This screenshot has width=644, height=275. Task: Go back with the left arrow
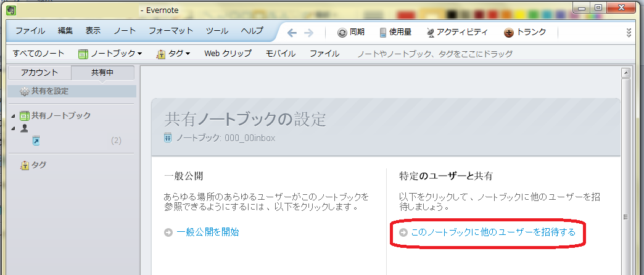(x=292, y=33)
